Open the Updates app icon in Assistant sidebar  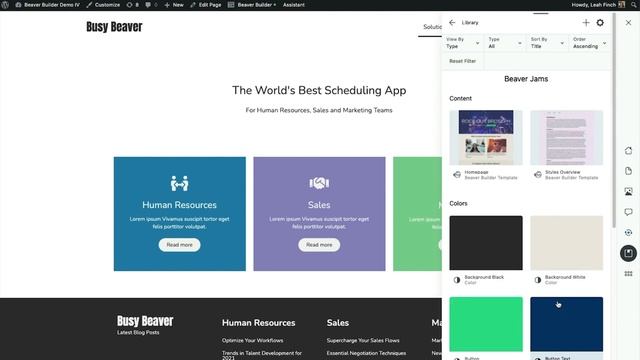point(629,233)
